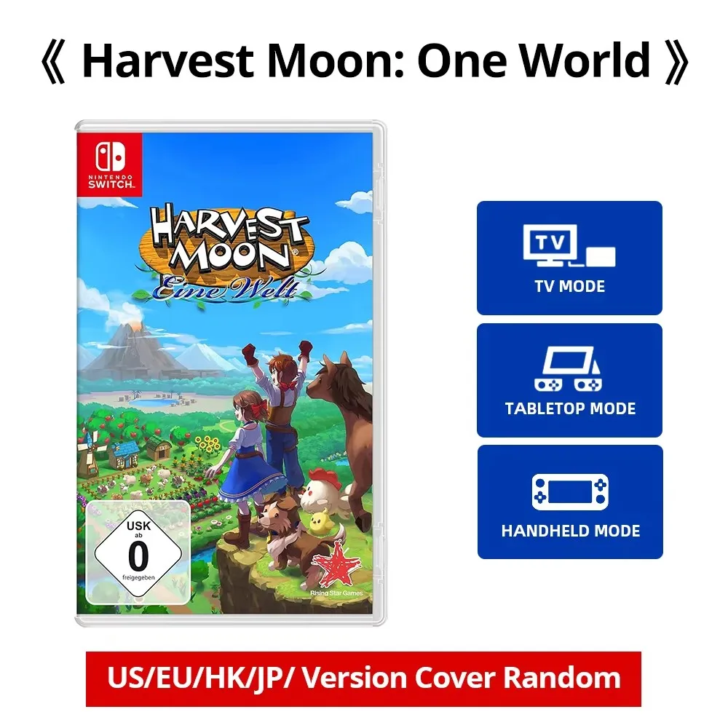728x728 pixels.
Task: Click the game case cover thumbnail
Action: (230, 373)
